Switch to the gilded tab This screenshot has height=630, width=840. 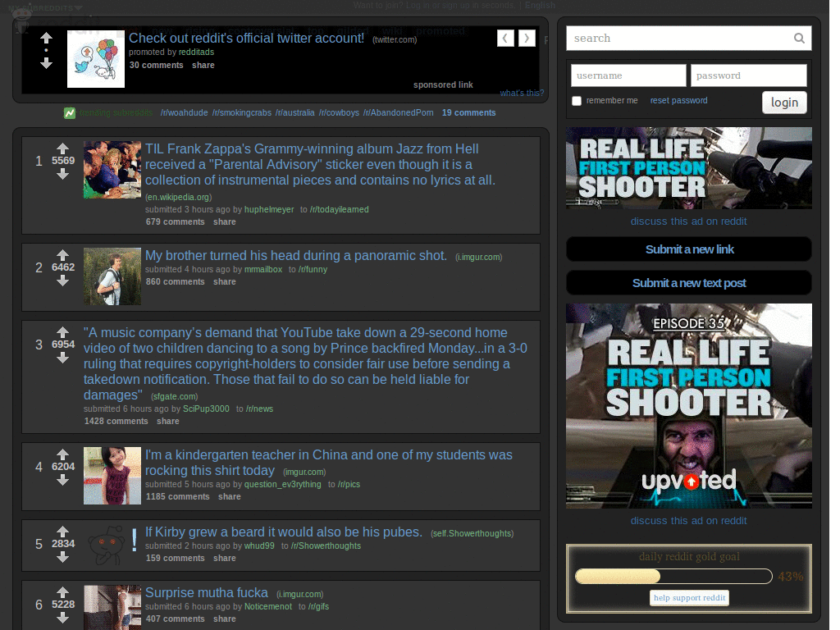354,30
